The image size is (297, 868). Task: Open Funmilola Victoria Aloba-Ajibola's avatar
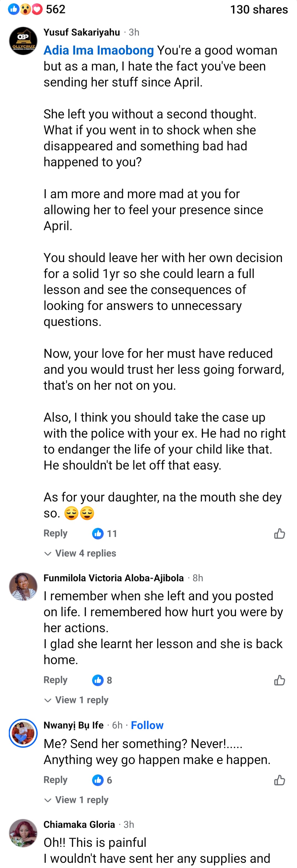click(23, 586)
